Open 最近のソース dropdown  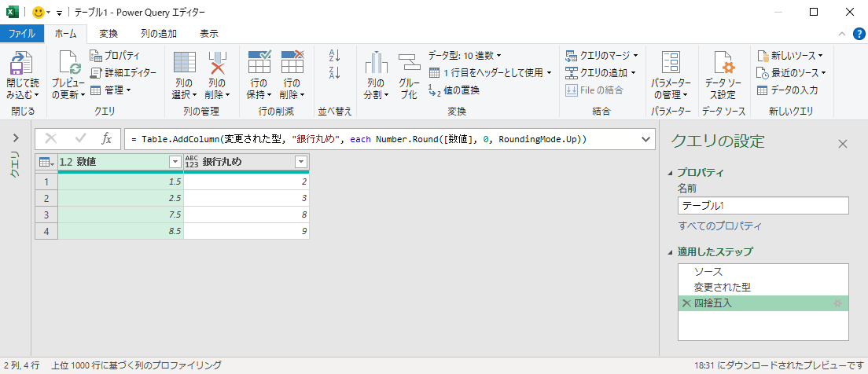(x=792, y=72)
